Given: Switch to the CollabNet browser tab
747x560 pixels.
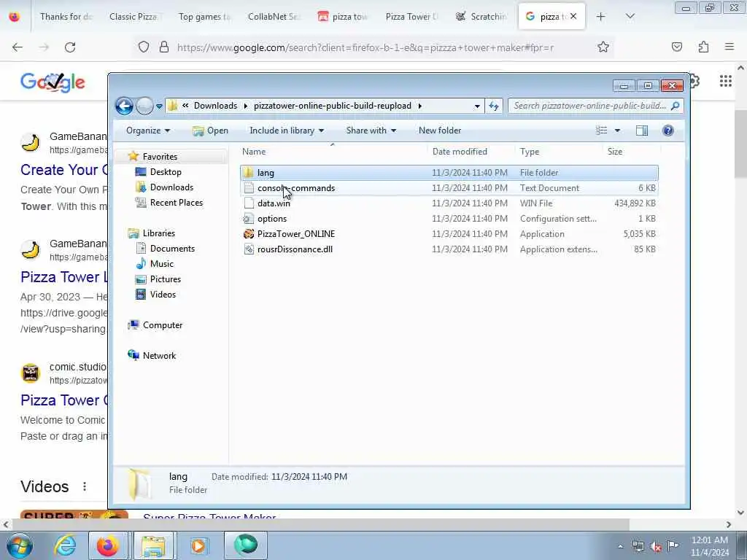Looking at the screenshot, I should (x=273, y=17).
